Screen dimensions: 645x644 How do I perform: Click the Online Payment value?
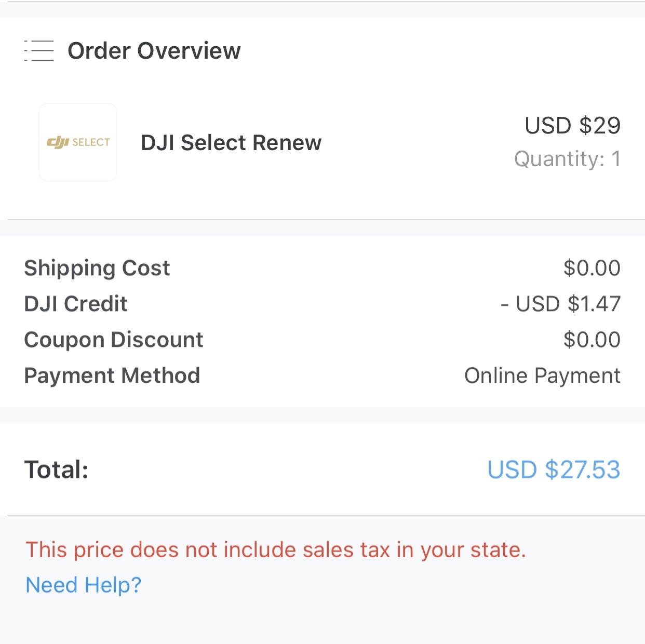pos(543,375)
